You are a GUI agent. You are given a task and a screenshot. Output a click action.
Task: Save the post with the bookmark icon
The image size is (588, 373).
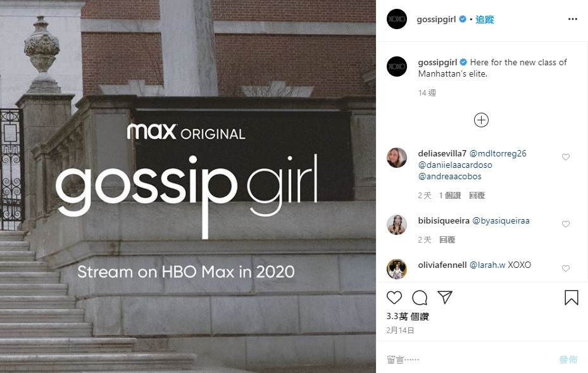tap(572, 298)
